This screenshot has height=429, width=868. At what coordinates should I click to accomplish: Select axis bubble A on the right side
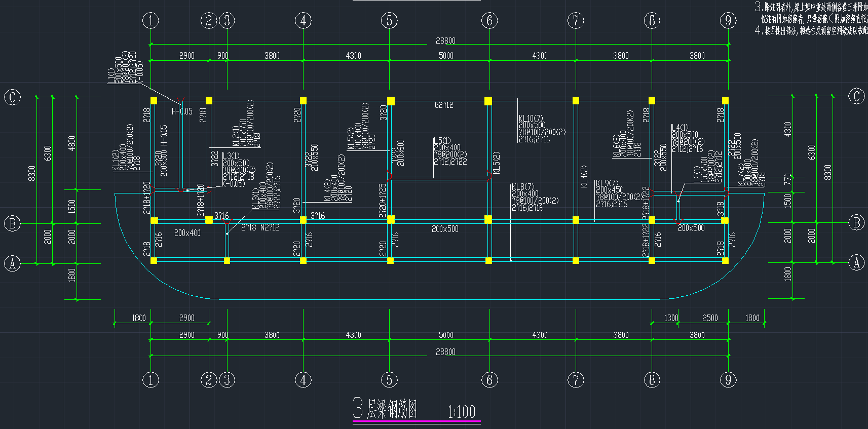click(857, 263)
